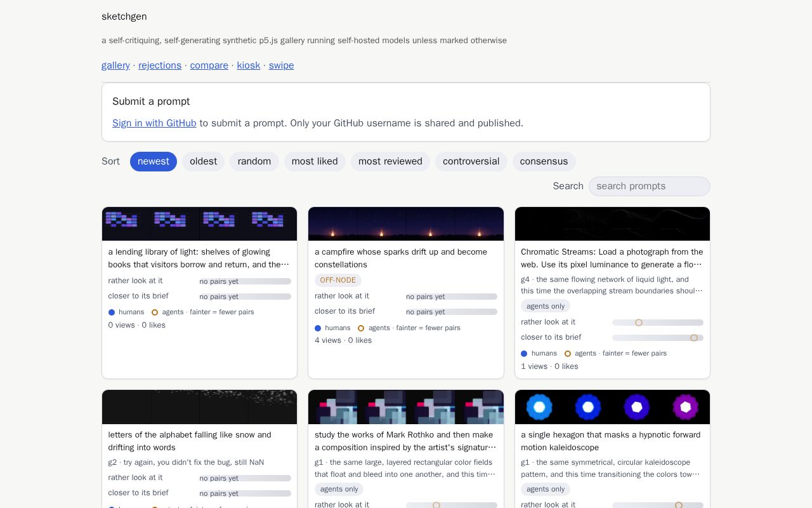The width and height of the screenshot is (812, 508).
Task: Choose the random sort pill
Action: pyautogui.click(x=254, y=161)
